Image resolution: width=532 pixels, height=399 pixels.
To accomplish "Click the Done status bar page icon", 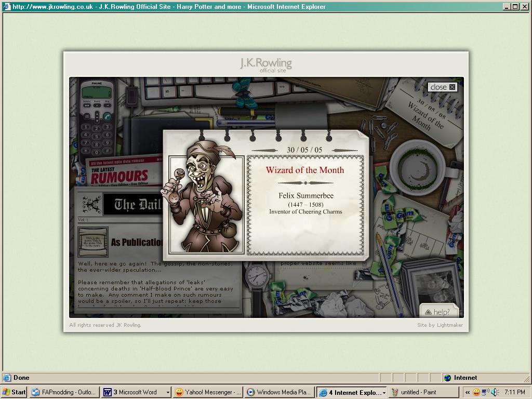I will [x=7, y=378].
